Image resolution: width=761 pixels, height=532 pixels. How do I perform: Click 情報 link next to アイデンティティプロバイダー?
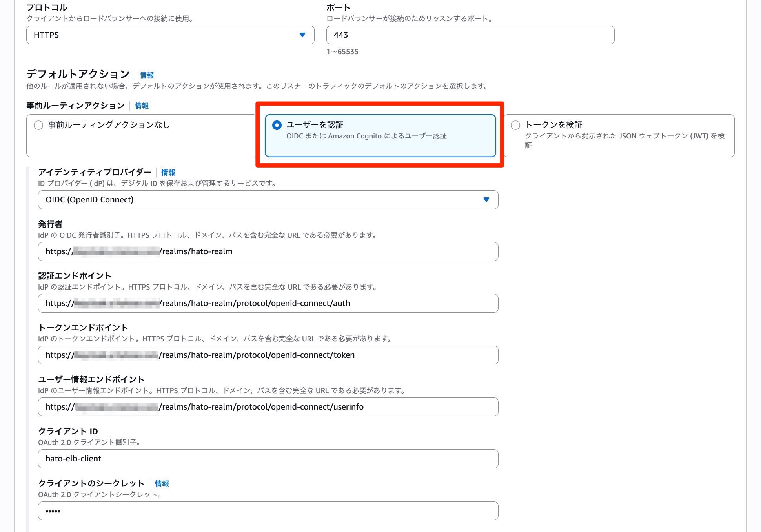[x=168, y=172]
